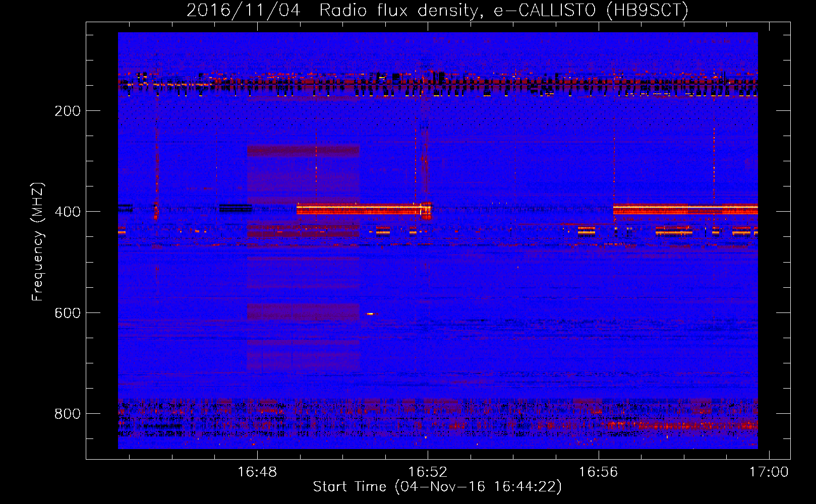Image resolution: width=816 pixels, height=504 pixels.
Task: Click the 17:00 time tick label
Action: click(x=769, y=472)
